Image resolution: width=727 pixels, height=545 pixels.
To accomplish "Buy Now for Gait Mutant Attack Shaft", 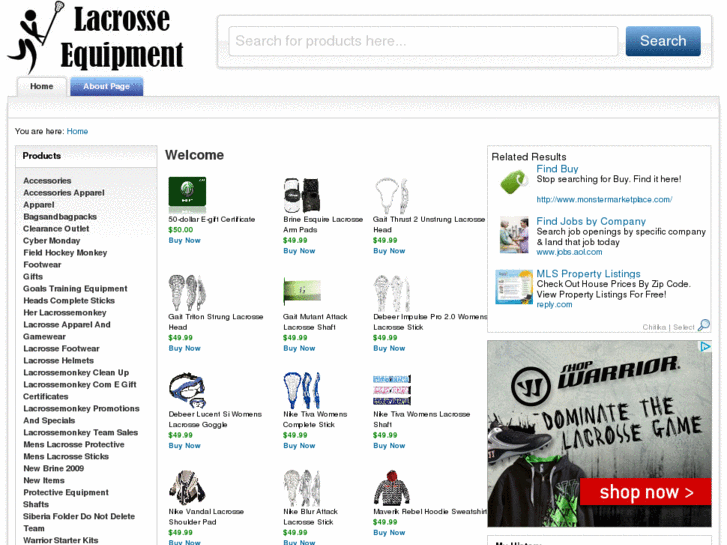I will [299, 348].
